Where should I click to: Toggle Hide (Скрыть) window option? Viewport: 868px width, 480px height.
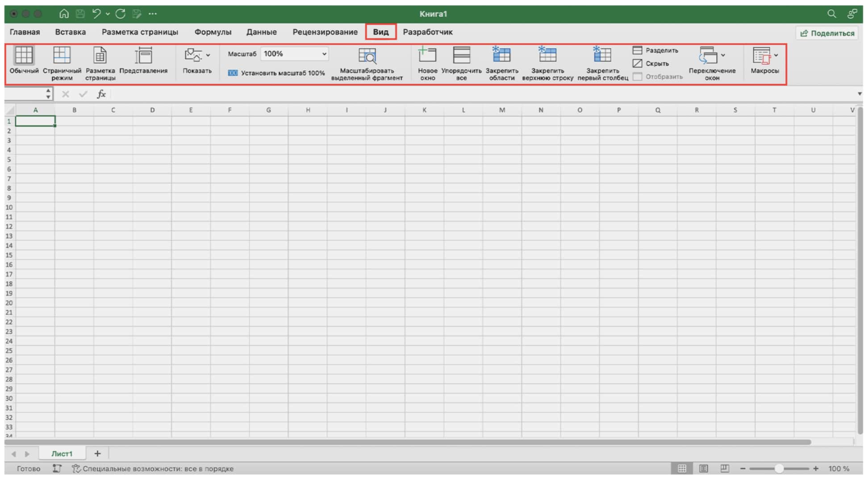(x=651, y=63)
